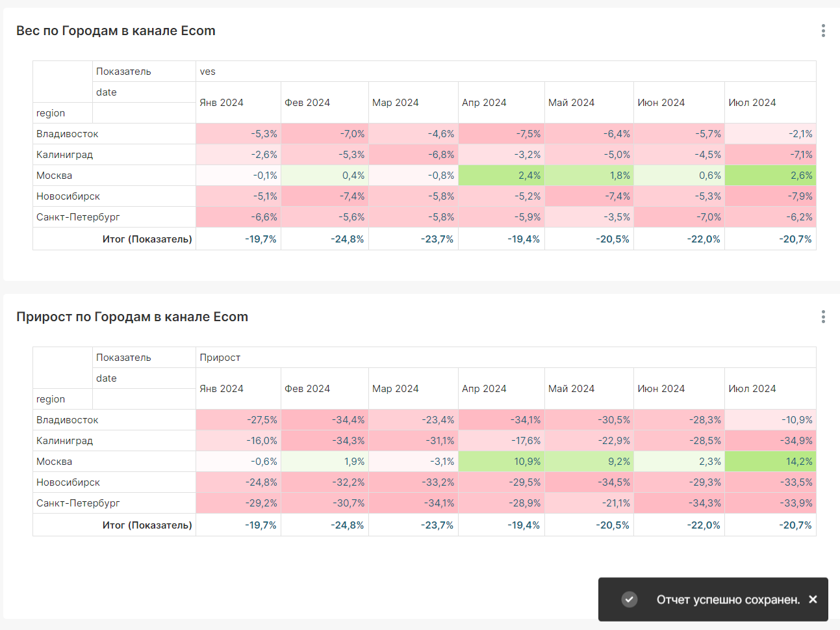840x630 pixels.
Task: Click the green 2,6% Москва cell
Action: click(x=770, y=176)
